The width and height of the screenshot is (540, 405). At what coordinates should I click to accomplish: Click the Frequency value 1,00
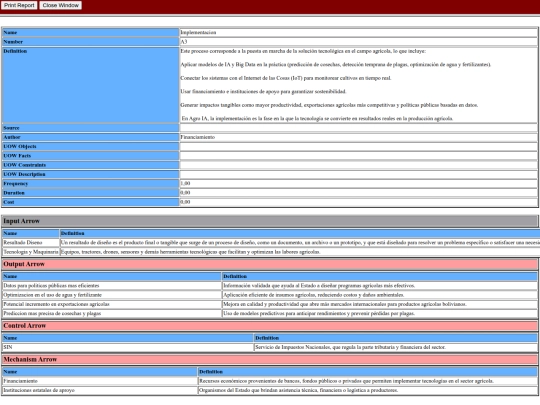click(185, 184)
